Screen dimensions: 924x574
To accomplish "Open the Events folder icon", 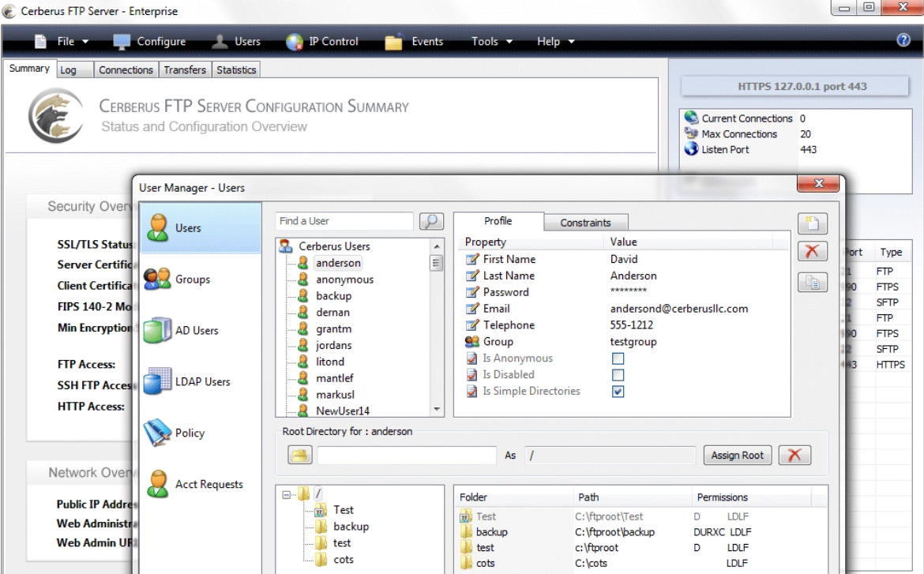I will (394, 42).
